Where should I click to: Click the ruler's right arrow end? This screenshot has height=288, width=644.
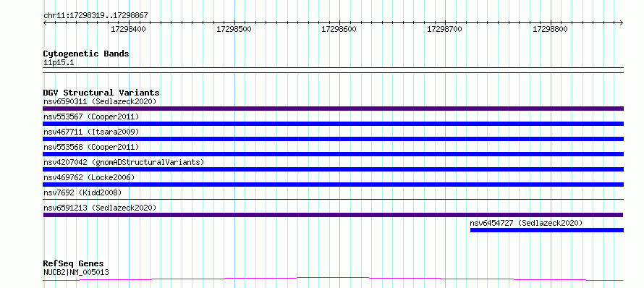[622, 23]
